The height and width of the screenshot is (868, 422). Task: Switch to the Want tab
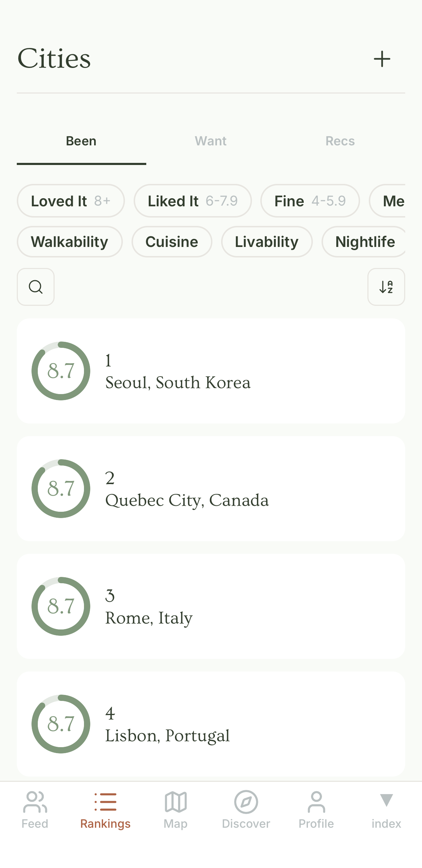[211, 141]
